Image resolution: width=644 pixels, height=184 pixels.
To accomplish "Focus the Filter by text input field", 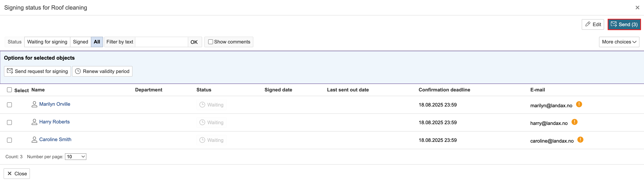I will click(161, 42).
